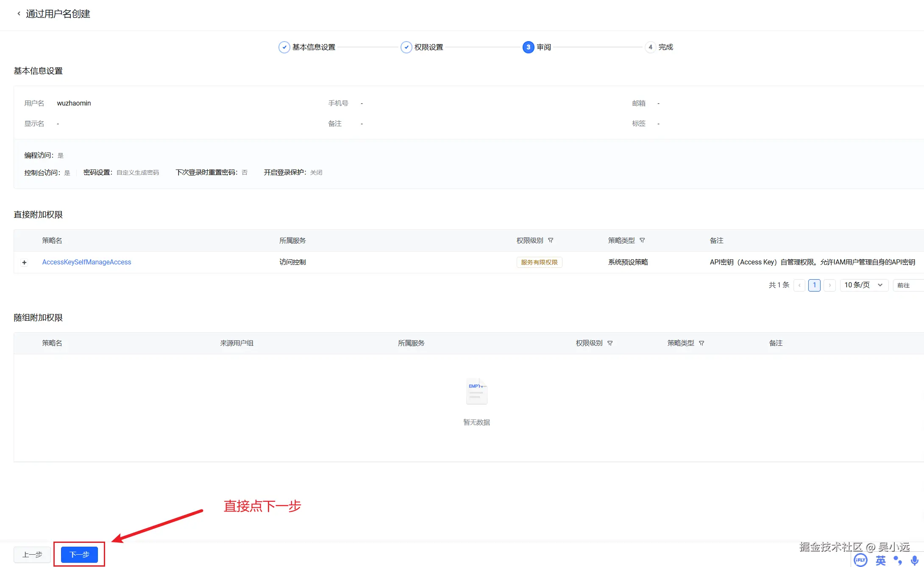Click page number 1 in pagination
The image size is (924, 567).
click(814, 285)
